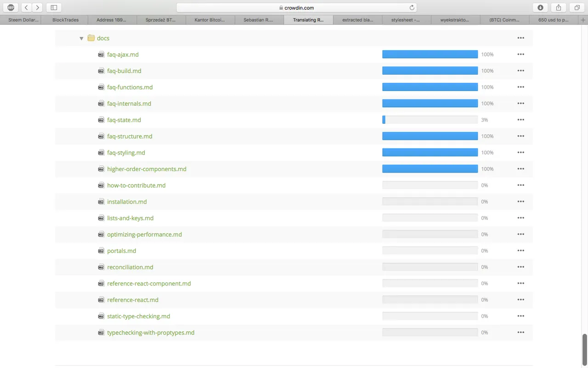The width and height of the screenshot is (588, 368).
Task: Click the markdown file icon beside portals.md
Action: [101, 251]
